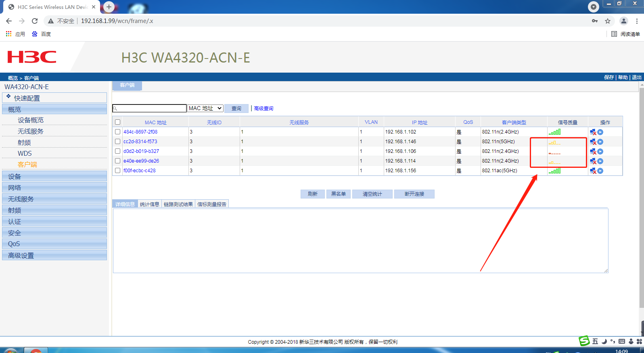Click the blue play icon for 192.168.1.114
The width and height of the screenshot is (644, 353).
point(600,161)
